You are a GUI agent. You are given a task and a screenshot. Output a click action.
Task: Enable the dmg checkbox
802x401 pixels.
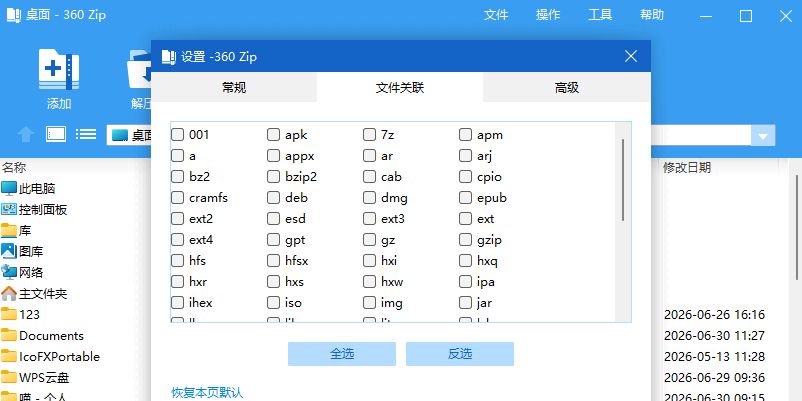click(369, 198)
